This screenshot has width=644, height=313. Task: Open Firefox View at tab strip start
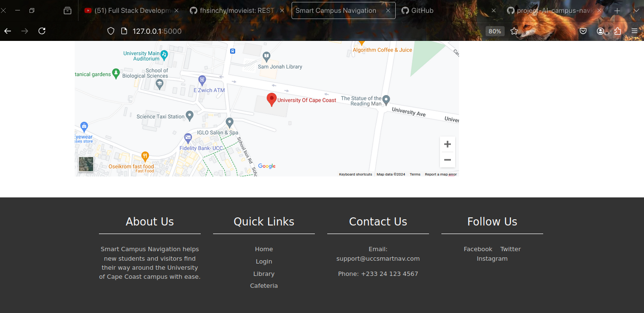[x=68, y=10]
